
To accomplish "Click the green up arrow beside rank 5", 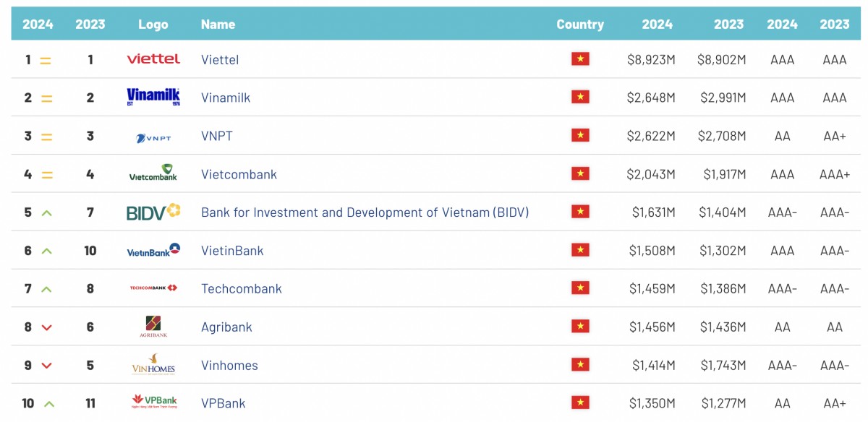I will (47, 213).
